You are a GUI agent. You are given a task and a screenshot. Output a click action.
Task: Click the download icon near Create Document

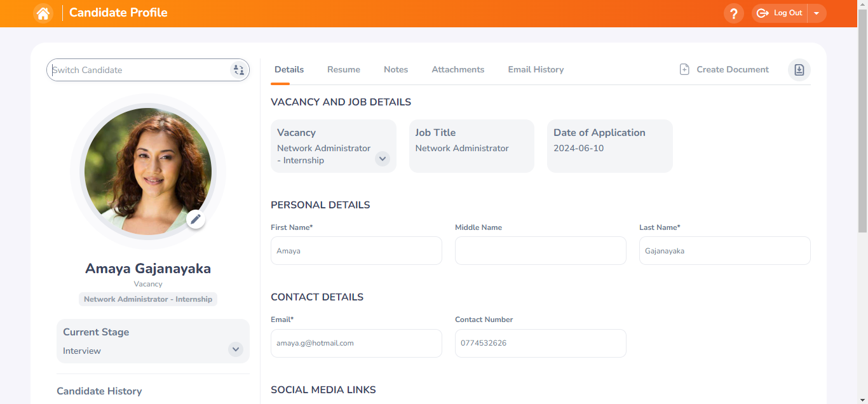[x=799, y=70]
